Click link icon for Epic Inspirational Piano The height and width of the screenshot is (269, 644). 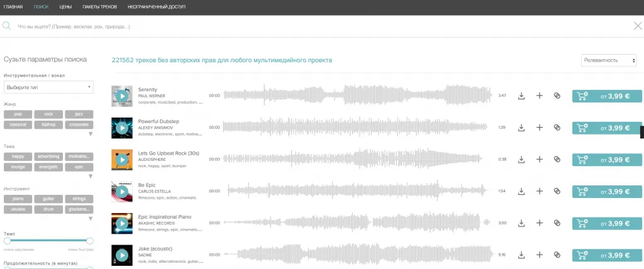[557, 223]
